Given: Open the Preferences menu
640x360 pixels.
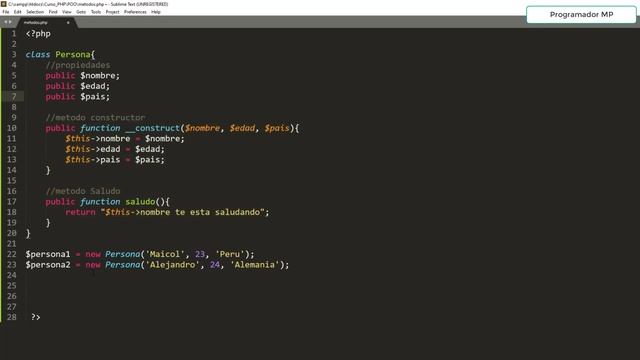Looking at the screenshot, I should 135,12.
